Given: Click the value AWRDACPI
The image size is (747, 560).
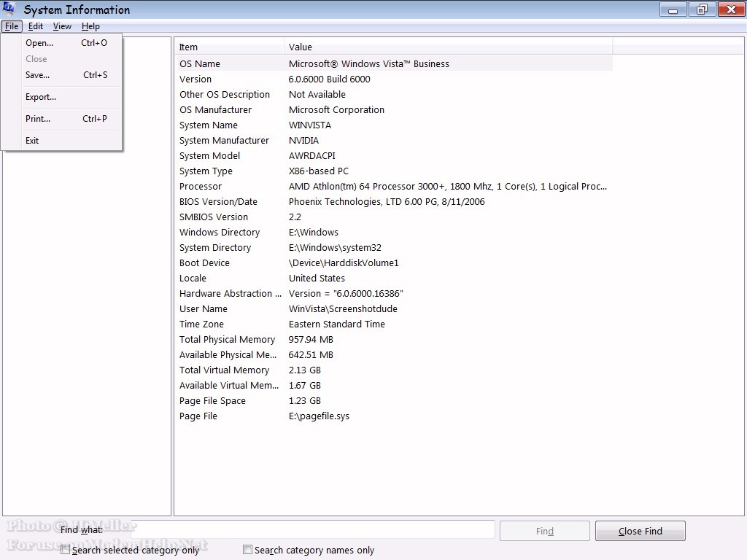Looking at the screenshot, I should (312, 156).
